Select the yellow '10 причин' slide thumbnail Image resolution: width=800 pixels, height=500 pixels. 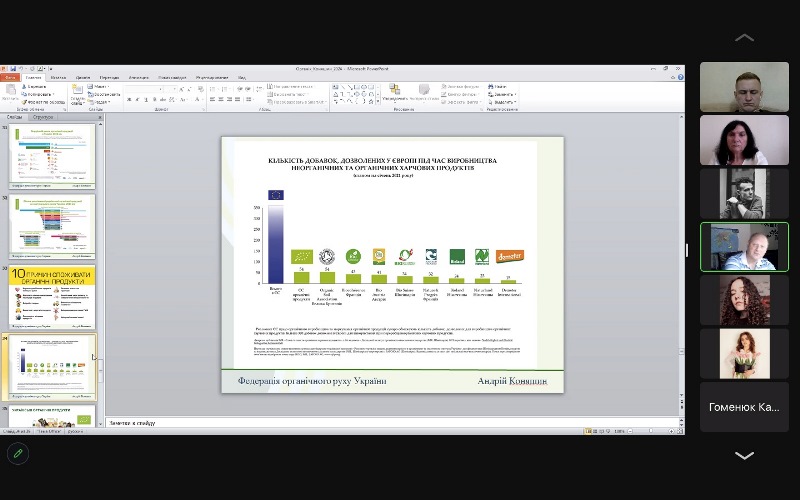coord(52,295)
